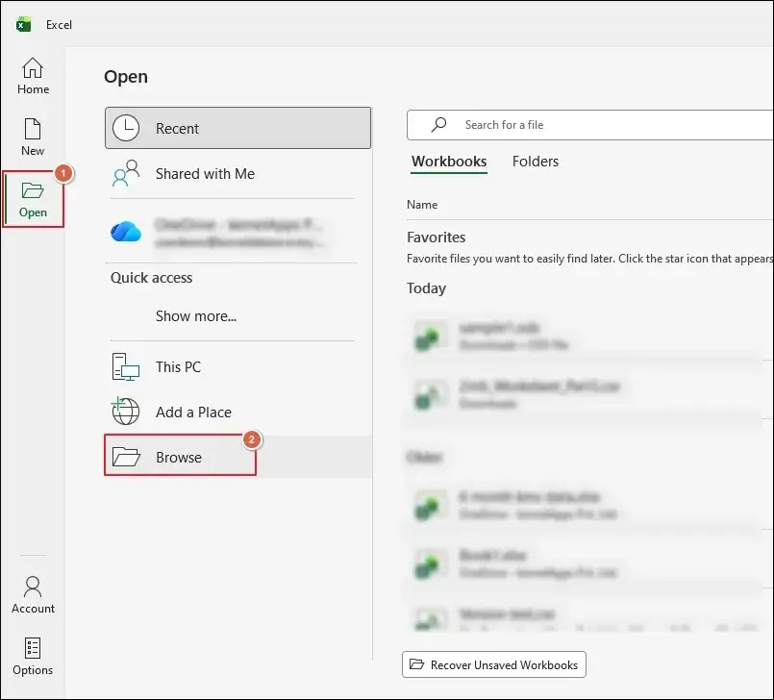774x700 pixels.
Task: Click Recover Unsaved Workbooks button
Action: pyautogui.click(x=494, y=664)
